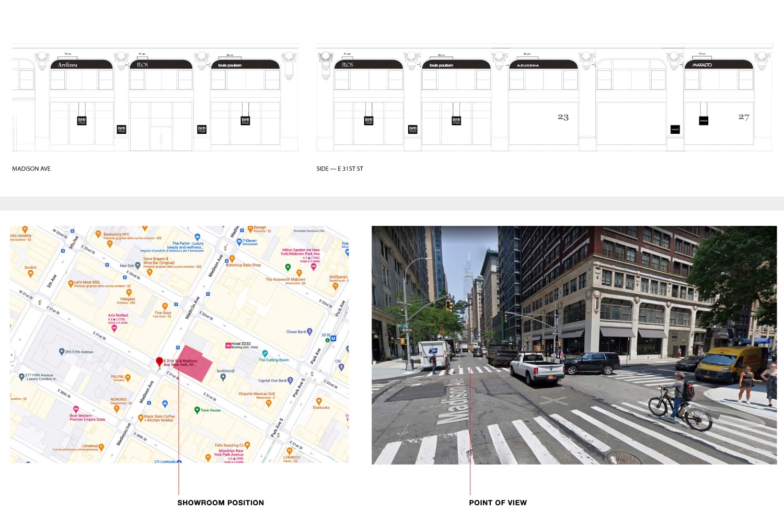Click the POINT OF VIEW caption
This screenshot has width=784, height=532.
[x=498, y=503]
